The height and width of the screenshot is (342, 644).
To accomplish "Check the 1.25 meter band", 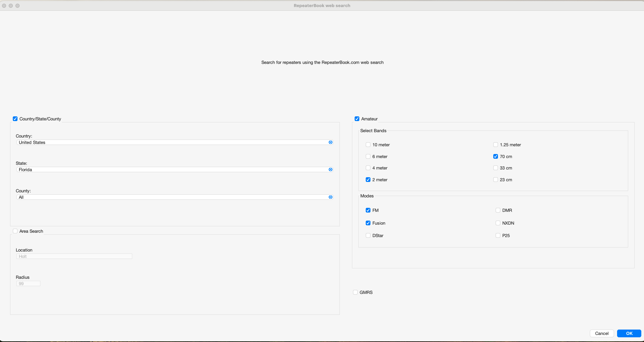I will coord(496,145).
